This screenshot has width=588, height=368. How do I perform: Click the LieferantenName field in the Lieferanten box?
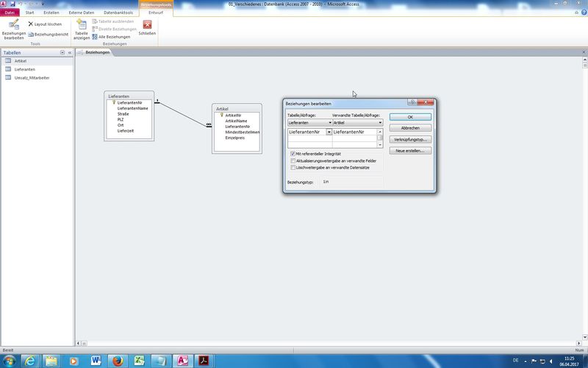(x=132, y=108)
